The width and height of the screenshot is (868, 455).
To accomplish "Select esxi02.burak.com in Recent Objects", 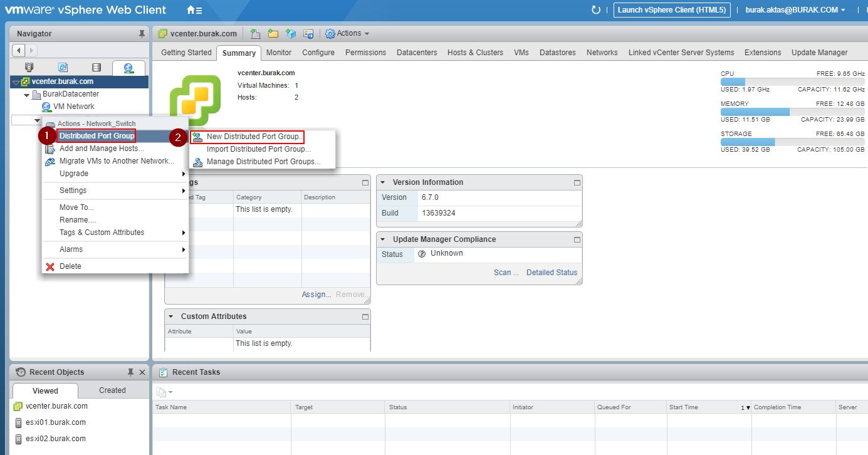I will click(x=56, y=439).
